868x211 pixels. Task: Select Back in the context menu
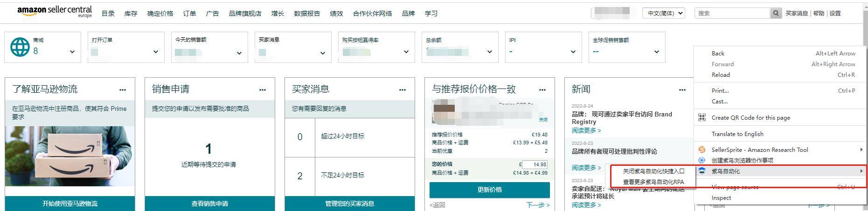pos(780,53)
